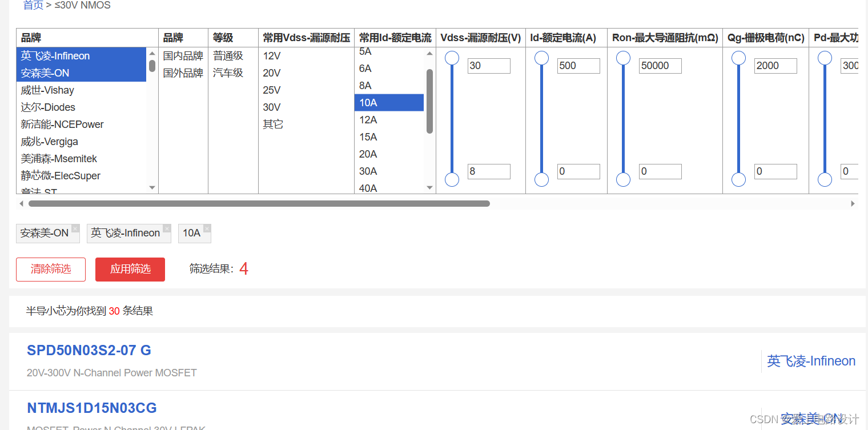
Task: Select 25V common Vdss
Action: pos(306,90)
